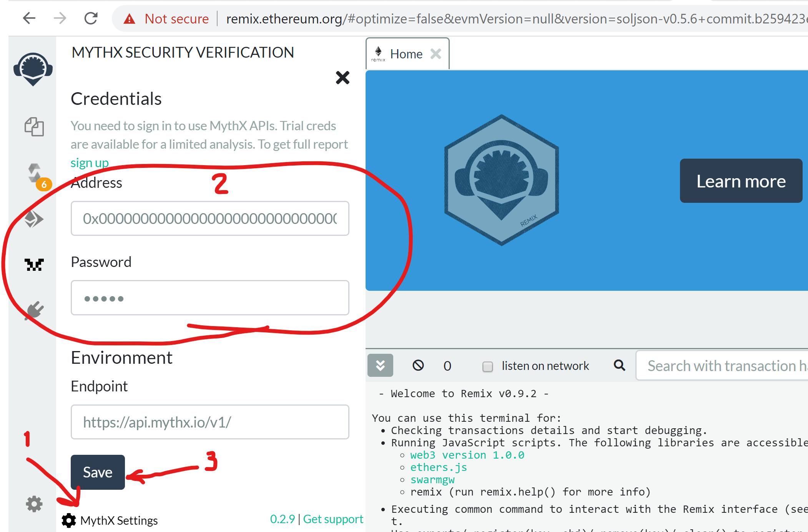Click the terminal search magnifier icon
The image size is (808, 532).
(x=619, y=365)
